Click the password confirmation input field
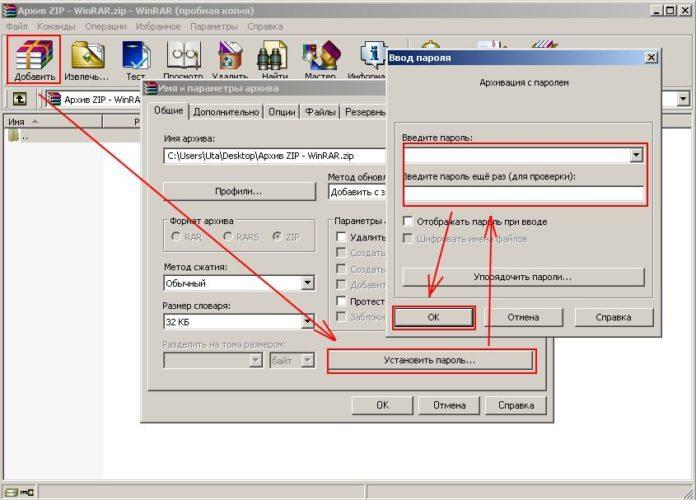The width and height of the screenshot is (696, 500). pyautogui.click(x=524, y=194)
